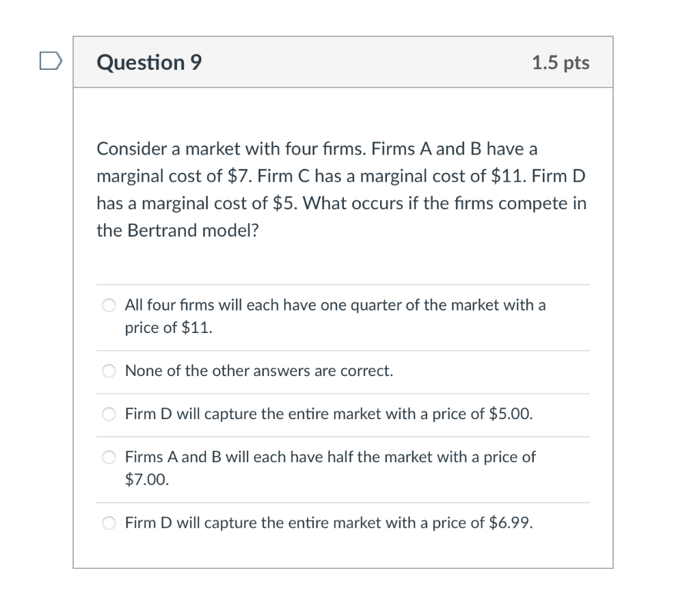Select the $11 quarter-market answer option
Image resolution: width=700 pixels, height=599 pixels.
(x=109, y=305)
